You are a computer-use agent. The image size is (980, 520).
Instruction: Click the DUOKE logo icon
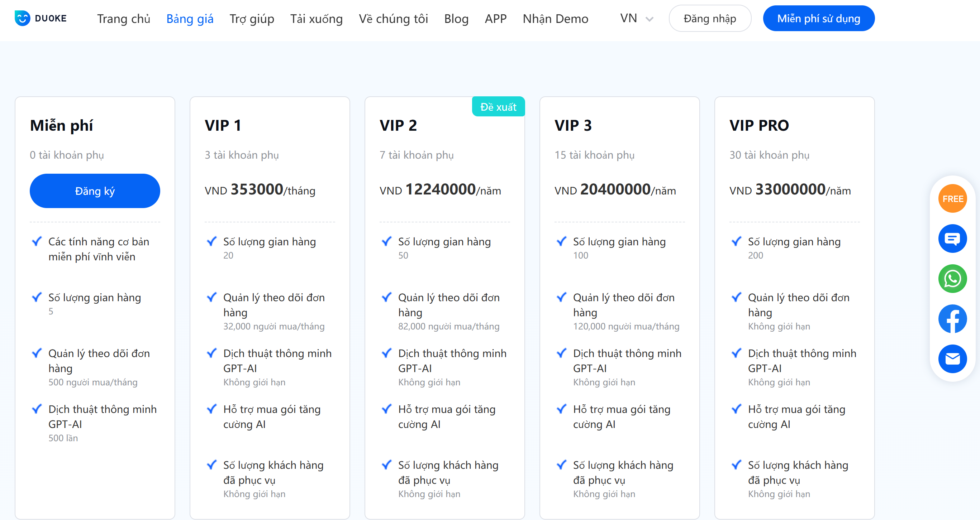(x=23, y=18)
